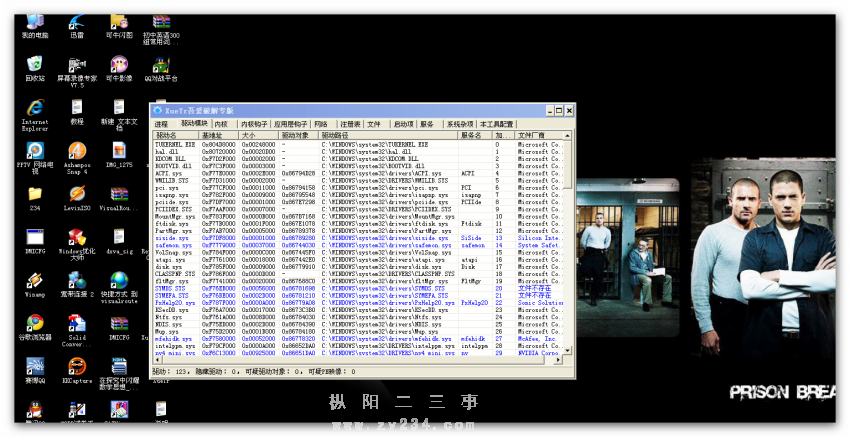The width and height of the screenshot is (850, 437).
Task: Open the 234 folder icon
Action: coord(35,198)
